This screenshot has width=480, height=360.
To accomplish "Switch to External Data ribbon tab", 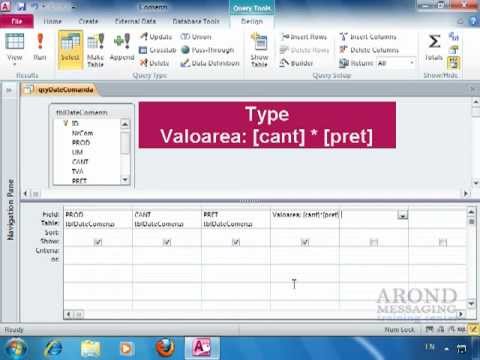I will 135,21.
